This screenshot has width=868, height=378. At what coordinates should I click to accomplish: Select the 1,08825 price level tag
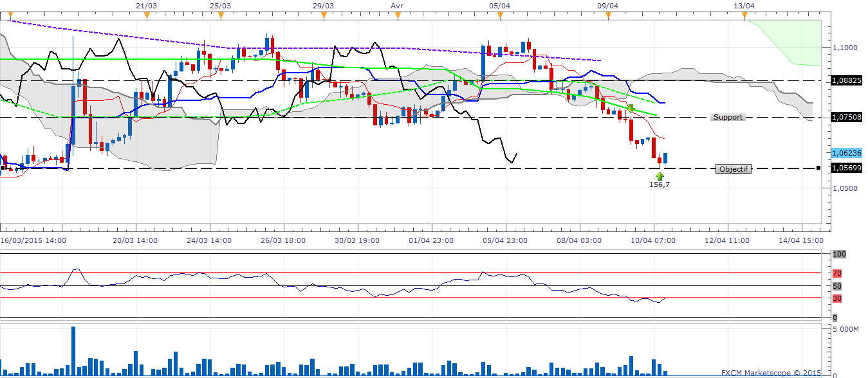click(x=846, y=81)
